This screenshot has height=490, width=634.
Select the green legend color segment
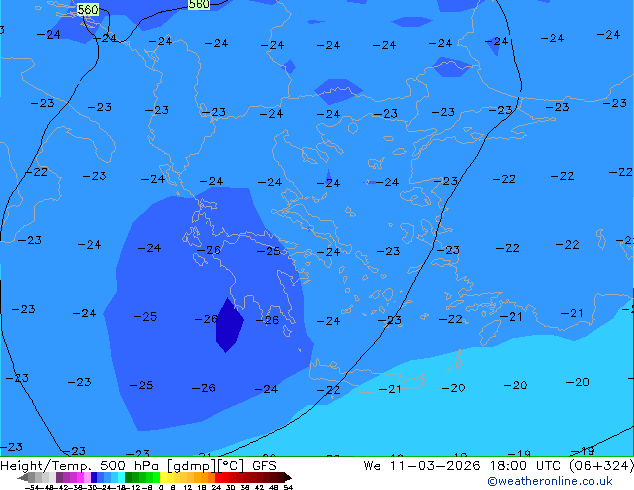pyautogui.click(x=140, y=477)
